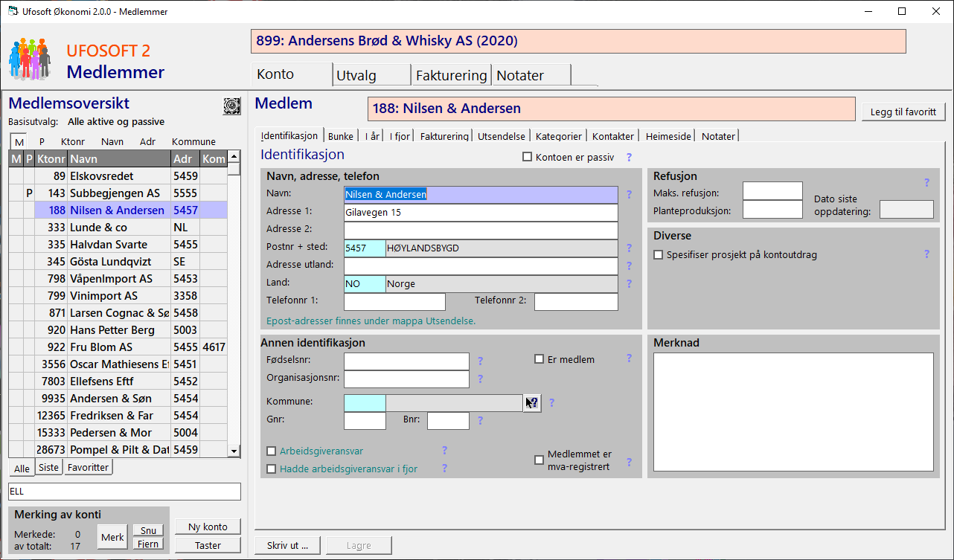The image size is (954, 560).
Task: Click help icon next to Kontoen er passiv
Action: pyautogui.click(x=629, y=157)
